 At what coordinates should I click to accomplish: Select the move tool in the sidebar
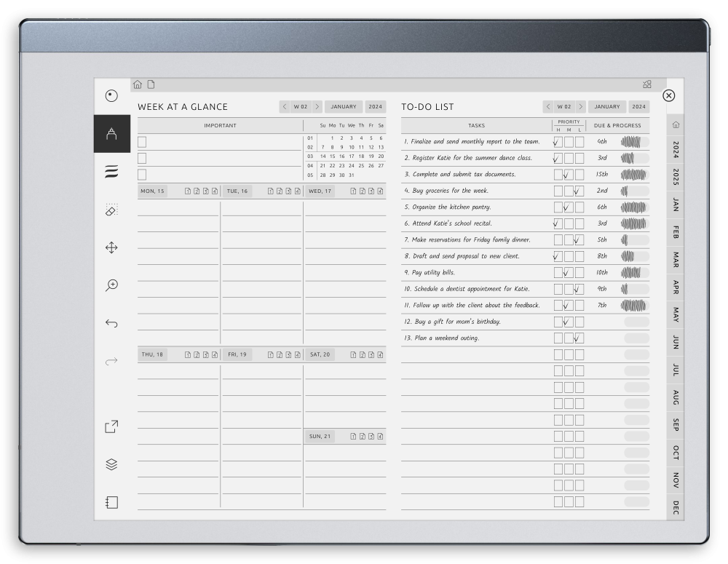coord(111,248)
